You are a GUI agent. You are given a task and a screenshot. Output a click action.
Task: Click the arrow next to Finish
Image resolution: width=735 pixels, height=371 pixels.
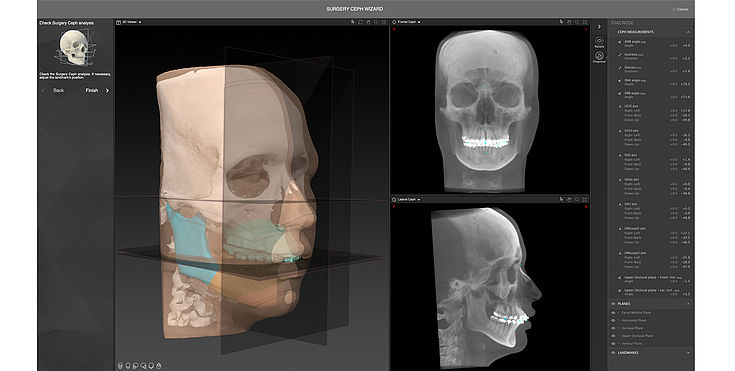coord(107,91)
